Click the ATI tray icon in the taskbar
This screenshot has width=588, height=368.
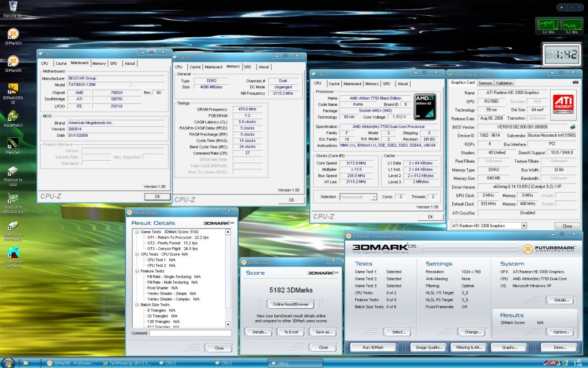[x=552, y=363]
